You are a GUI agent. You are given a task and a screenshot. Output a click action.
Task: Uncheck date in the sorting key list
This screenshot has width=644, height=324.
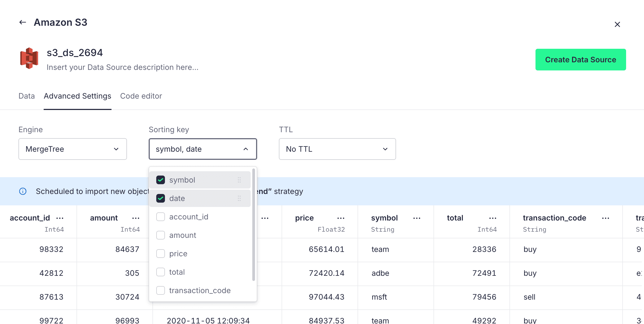[160, 198]
